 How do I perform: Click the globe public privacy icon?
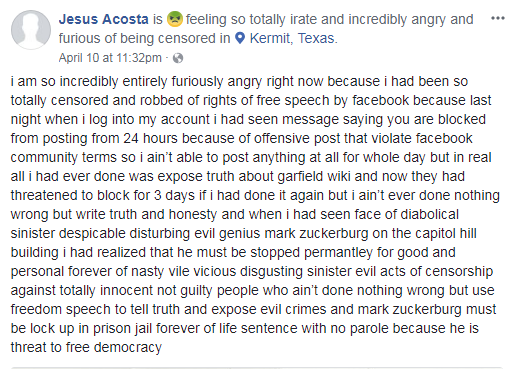(x=178, y=58)
